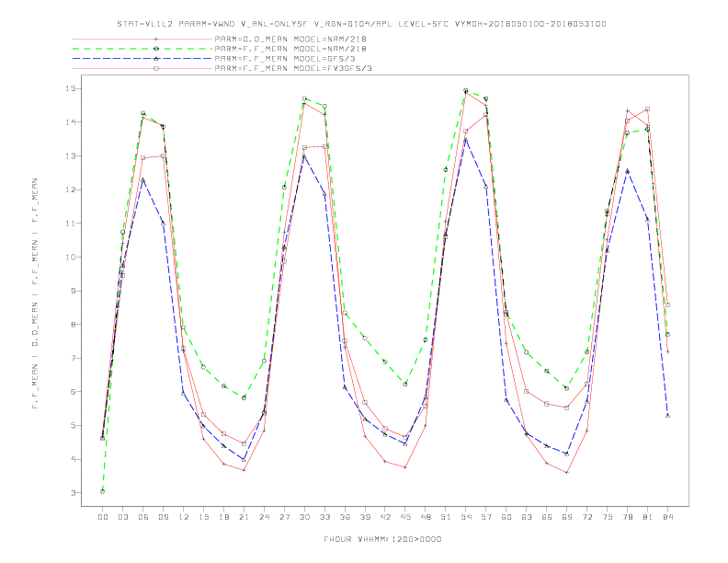This screenshot has width=728, height=563.
Task: Click y-axis tick value 9
Action: pos(73,291)
